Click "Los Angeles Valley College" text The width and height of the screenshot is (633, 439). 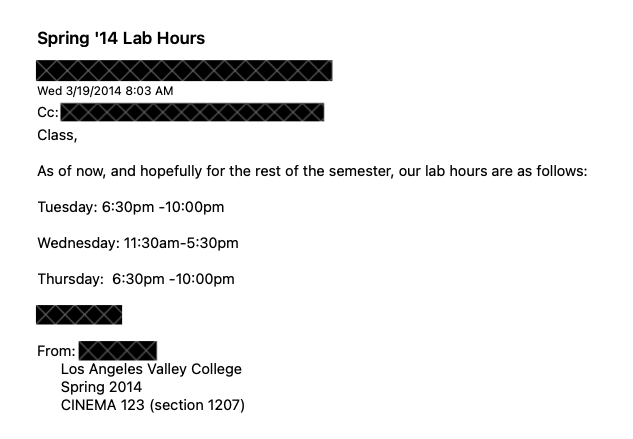[x=151, y=369]
